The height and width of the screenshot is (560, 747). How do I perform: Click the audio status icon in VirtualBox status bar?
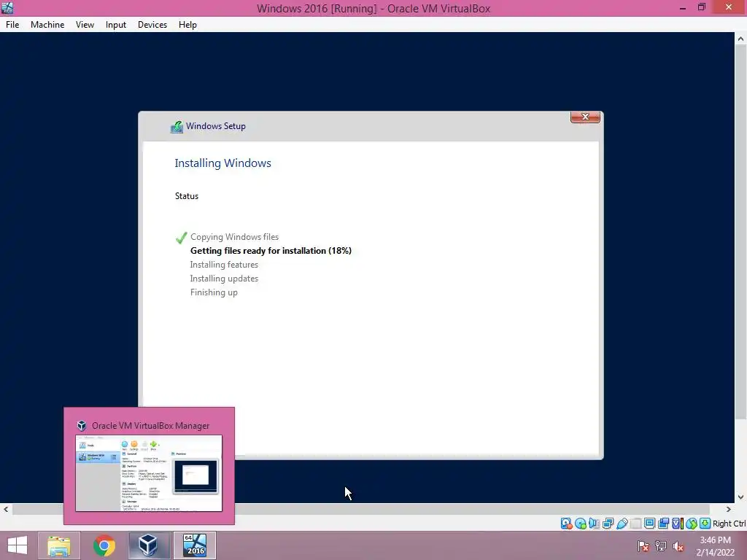[x=594, y=524]
